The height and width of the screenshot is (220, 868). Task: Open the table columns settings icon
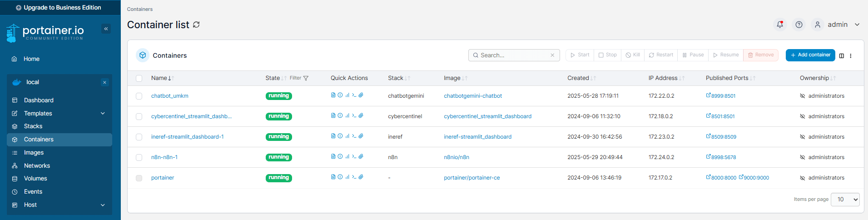842,55
